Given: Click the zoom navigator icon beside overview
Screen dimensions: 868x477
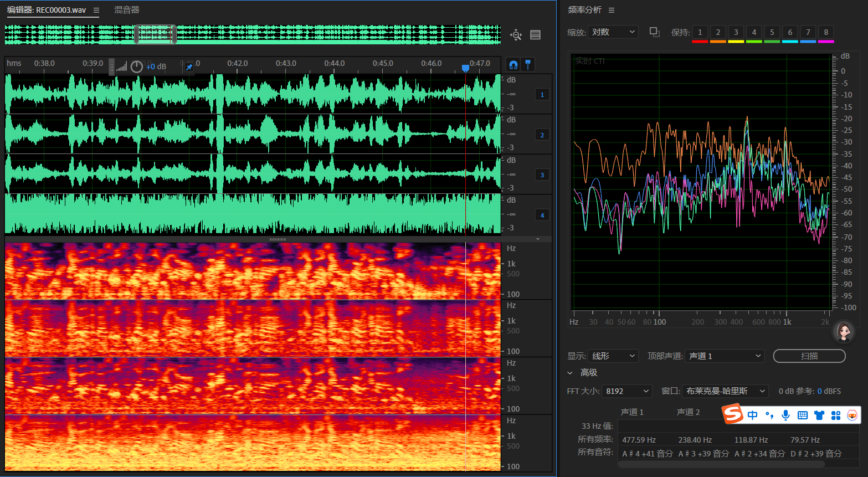Looking at the screenshot, I should [516, 35].
